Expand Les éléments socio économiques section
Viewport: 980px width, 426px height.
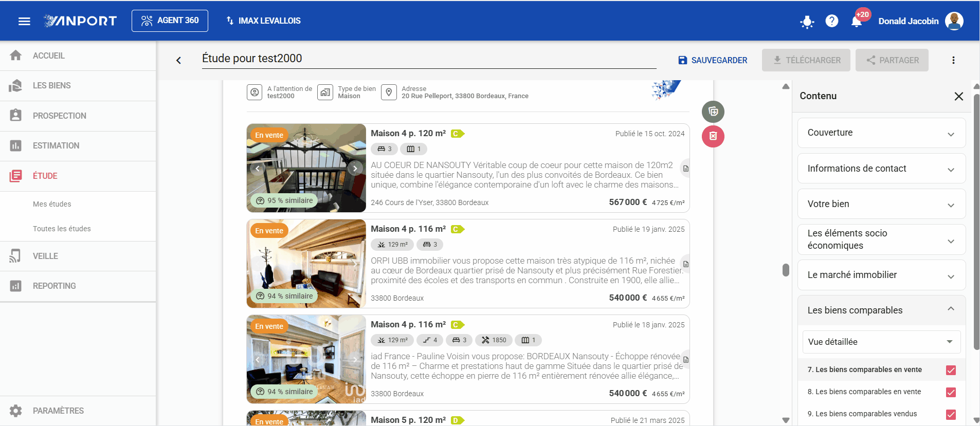tap(881, 239)
